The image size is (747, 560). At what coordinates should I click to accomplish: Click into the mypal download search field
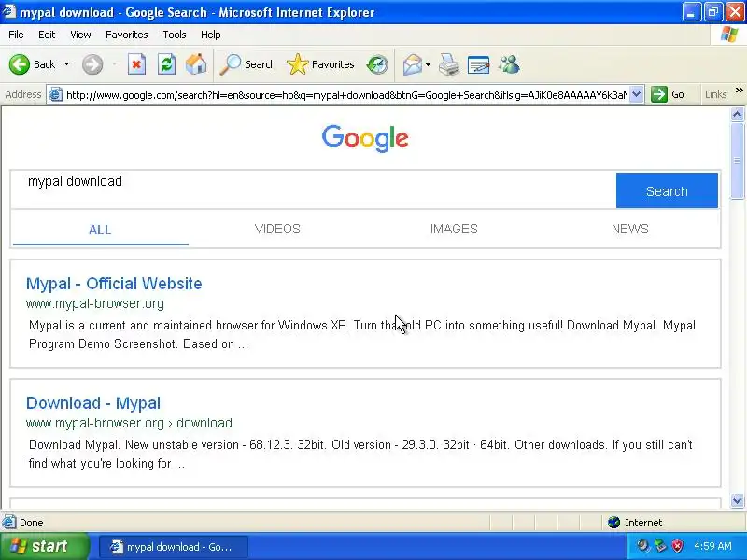(313, 189)
